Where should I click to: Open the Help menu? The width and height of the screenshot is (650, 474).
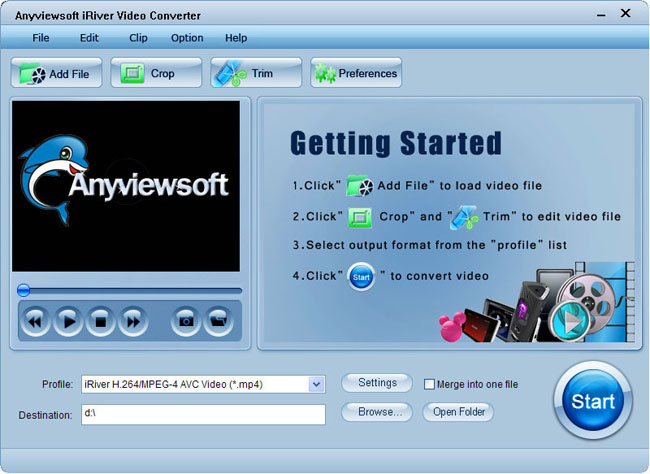(236, 38)
